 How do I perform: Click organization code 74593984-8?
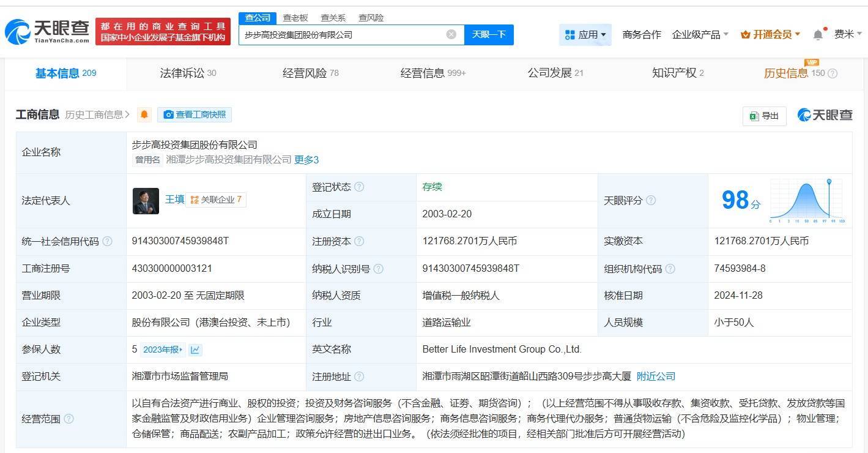pos(740,268)
